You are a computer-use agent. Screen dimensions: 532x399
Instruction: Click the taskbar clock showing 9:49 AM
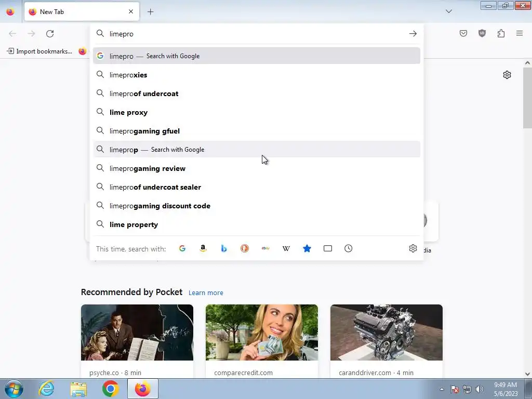pos(506,389)
